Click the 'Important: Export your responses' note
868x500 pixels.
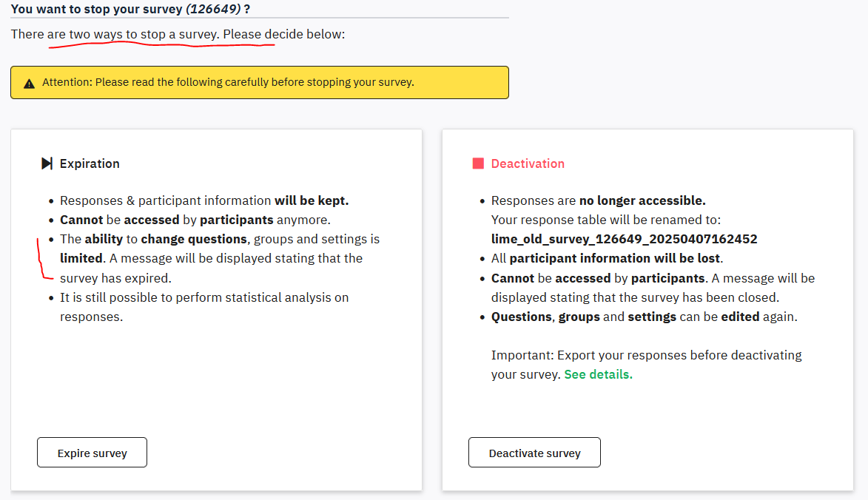[x=646, y=355]
